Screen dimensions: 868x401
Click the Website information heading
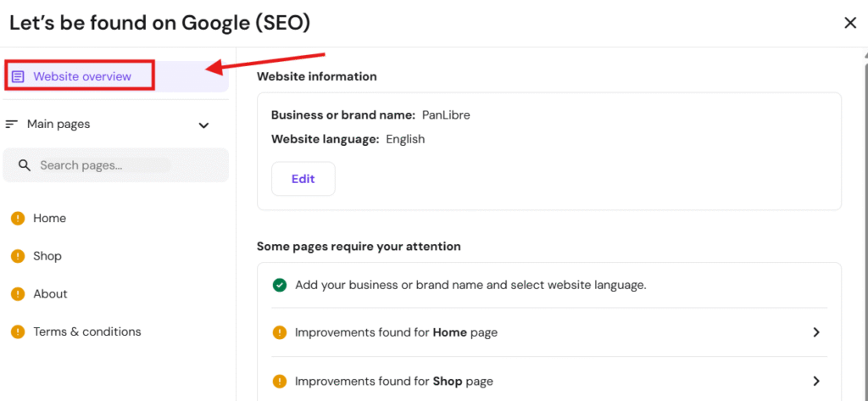click(317, 76)
